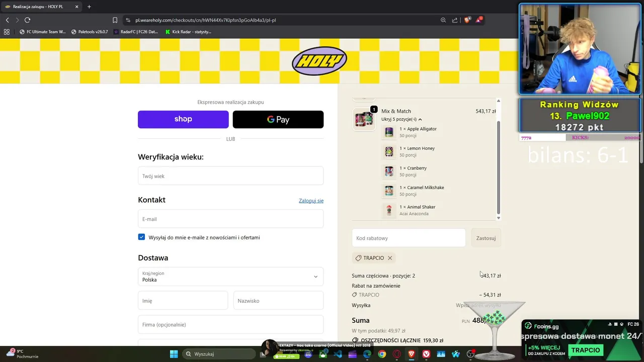Click the order summary scroll up arrow
This screenshot has width=644, height=362.
pyautogui.click(x=499, y=101)
